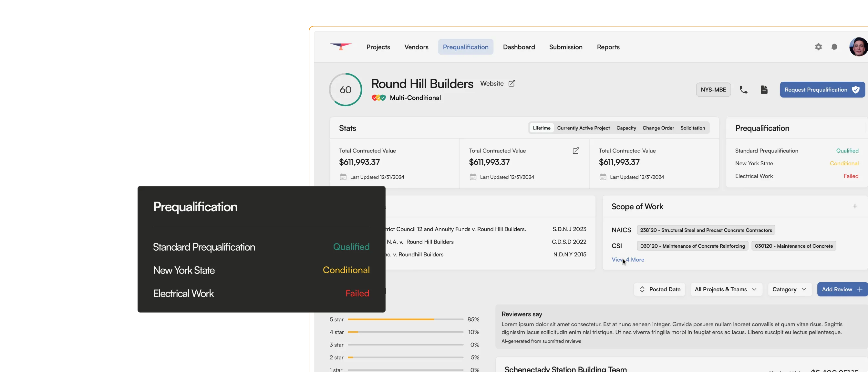This screenshot has height=372, width=868.
Task: Switch stats view to Capacity
Action: 626,128
